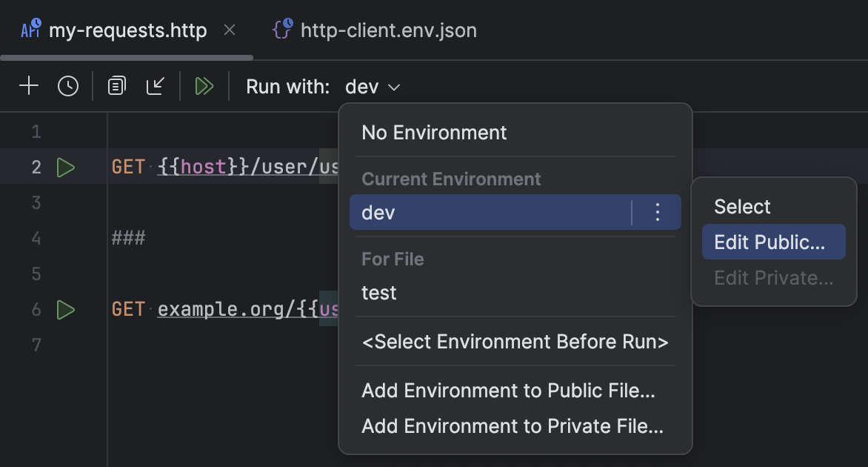Choose Add Environment to Private File

[x=511, y=426]
